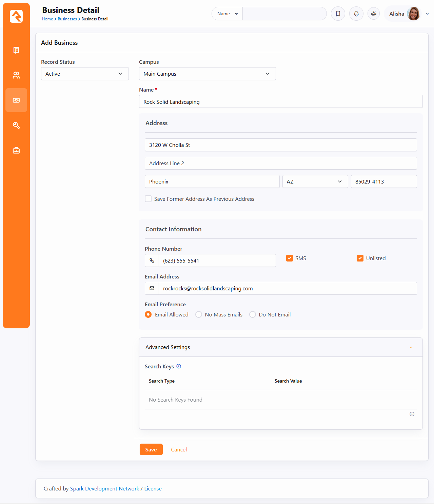Click the bookmark icon in header
The width and height of the screenshot is (434, 504).
click(338, 14)
